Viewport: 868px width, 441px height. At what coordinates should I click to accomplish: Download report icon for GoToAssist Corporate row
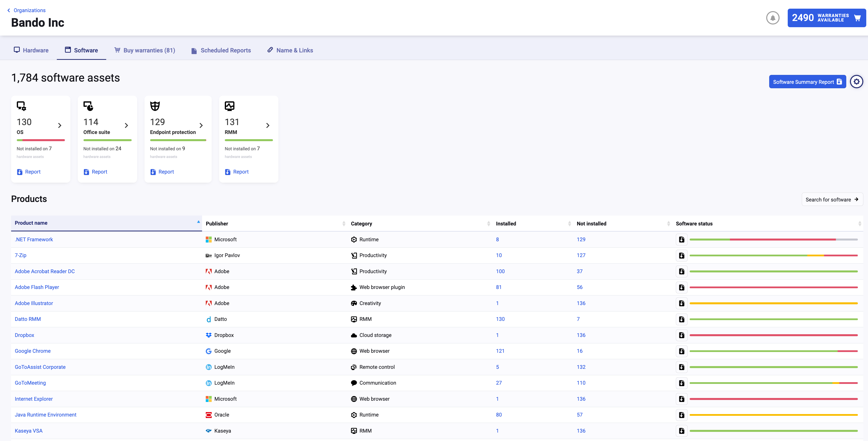[x=681, y=367]
